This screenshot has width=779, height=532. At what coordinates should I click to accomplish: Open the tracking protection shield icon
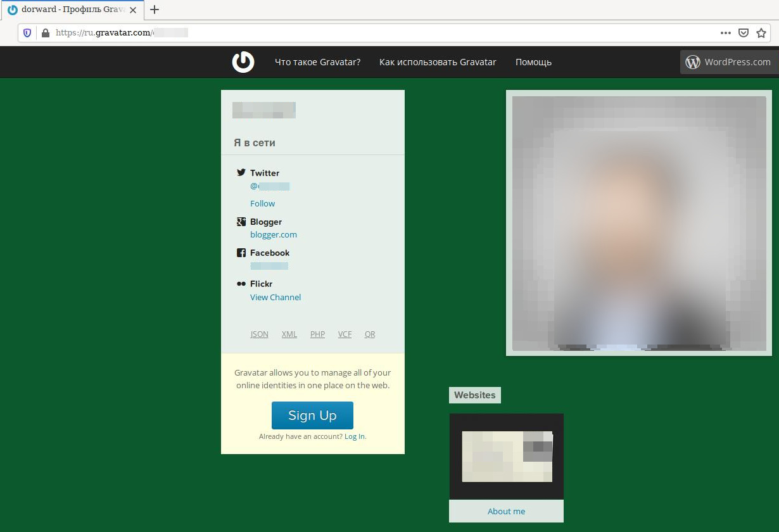point(27,33)
